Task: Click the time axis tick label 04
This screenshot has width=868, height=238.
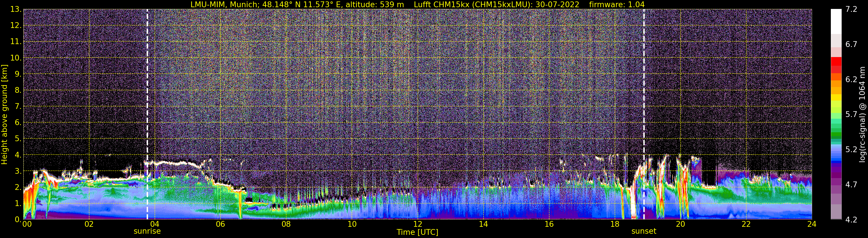Action: 155,224
